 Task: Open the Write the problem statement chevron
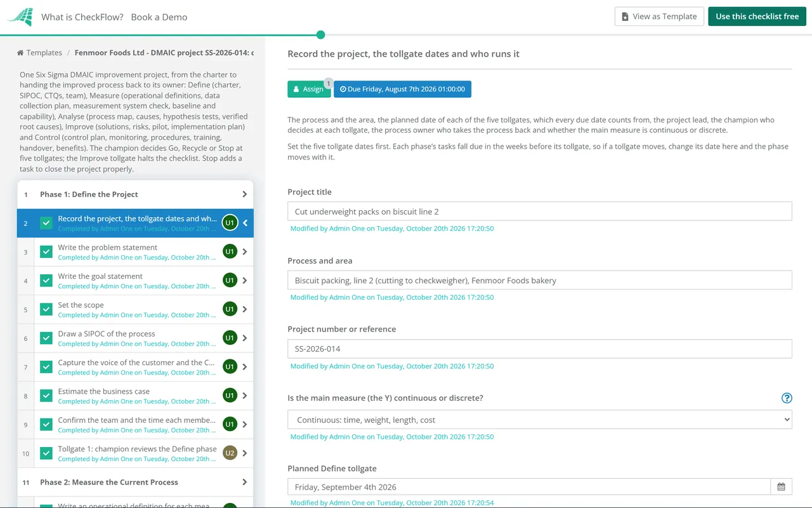coord(245,251)
